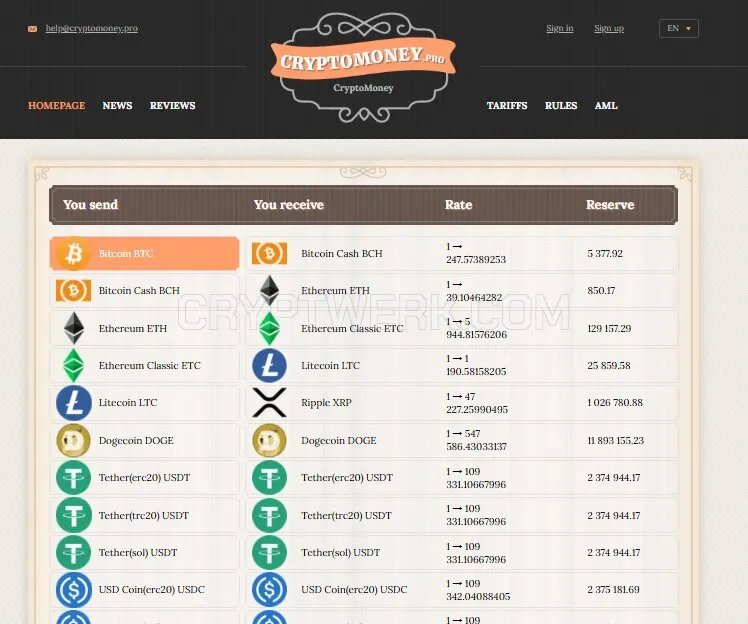Click Tether(erc20) icon in You send column
The height and width of the screenshot is (624, 748).
click(73, 478)
